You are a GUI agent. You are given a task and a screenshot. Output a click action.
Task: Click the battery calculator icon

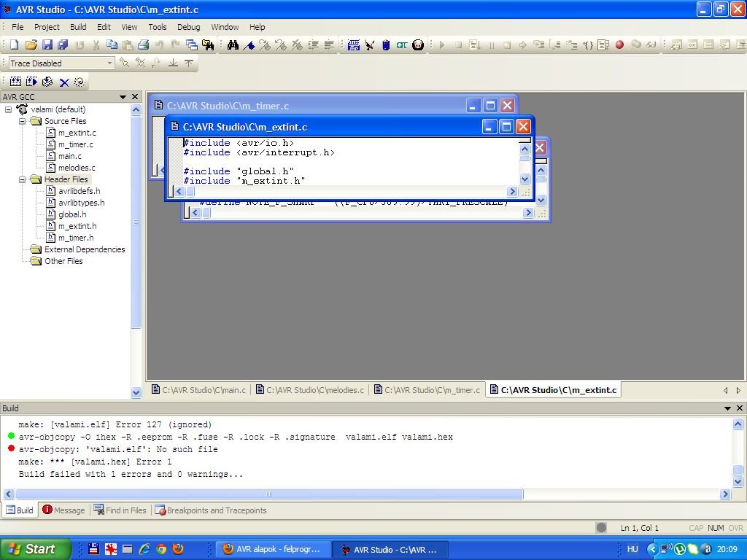[386, 44]
